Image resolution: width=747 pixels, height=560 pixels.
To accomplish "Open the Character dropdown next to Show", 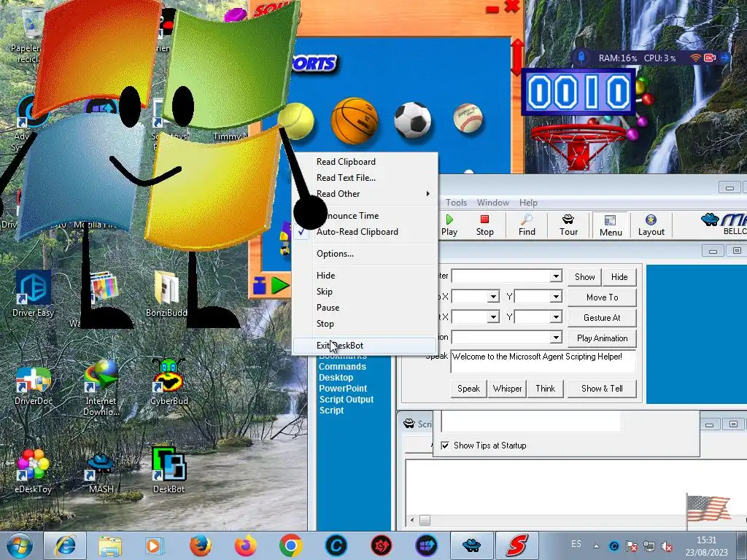I will [555, 276].
